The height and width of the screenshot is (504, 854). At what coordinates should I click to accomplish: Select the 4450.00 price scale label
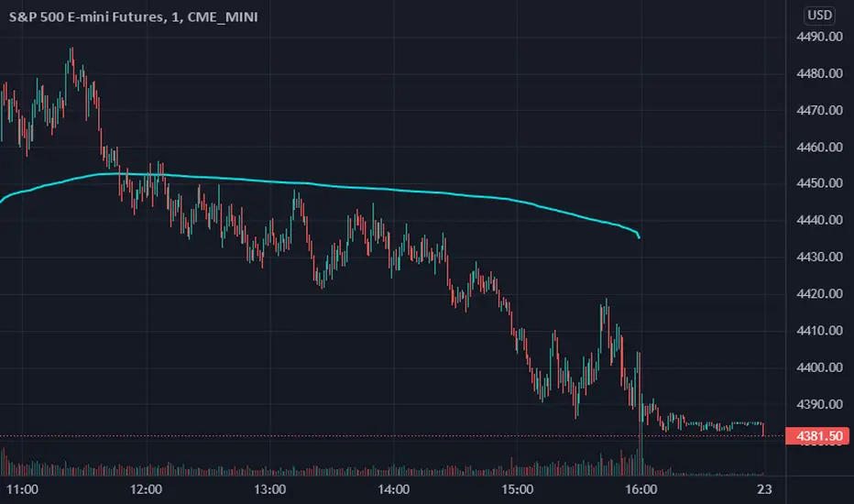[819, 183]
